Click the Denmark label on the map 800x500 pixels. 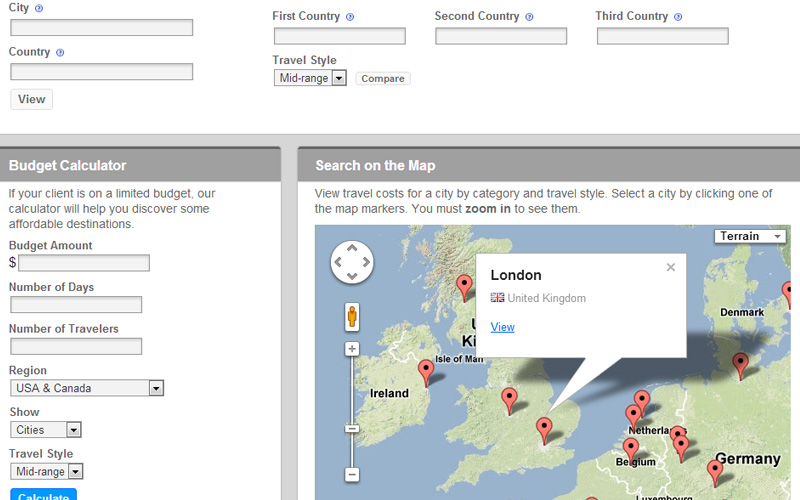pos(742,312)
